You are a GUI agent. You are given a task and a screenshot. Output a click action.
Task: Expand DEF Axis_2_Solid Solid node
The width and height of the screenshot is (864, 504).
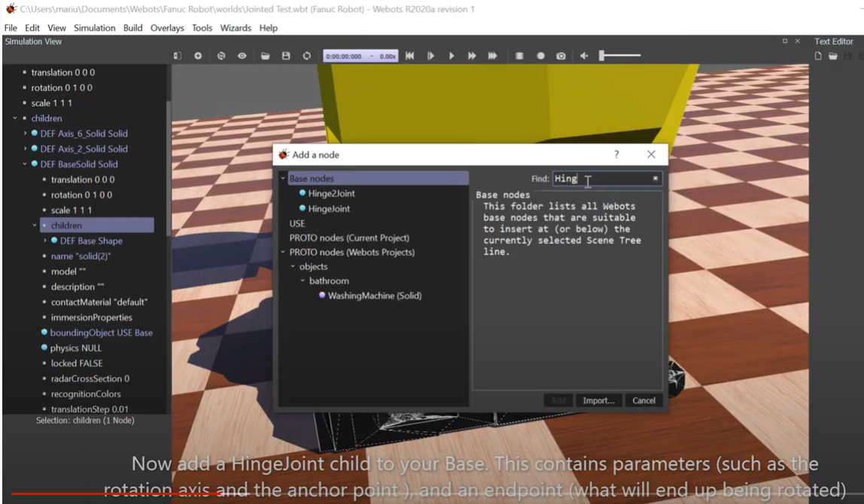tap(25, 149)
